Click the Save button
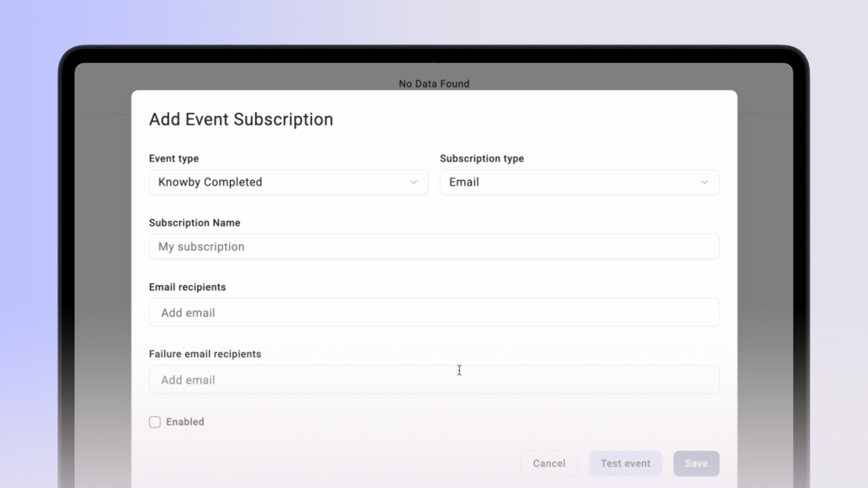 tap(696, 464)
